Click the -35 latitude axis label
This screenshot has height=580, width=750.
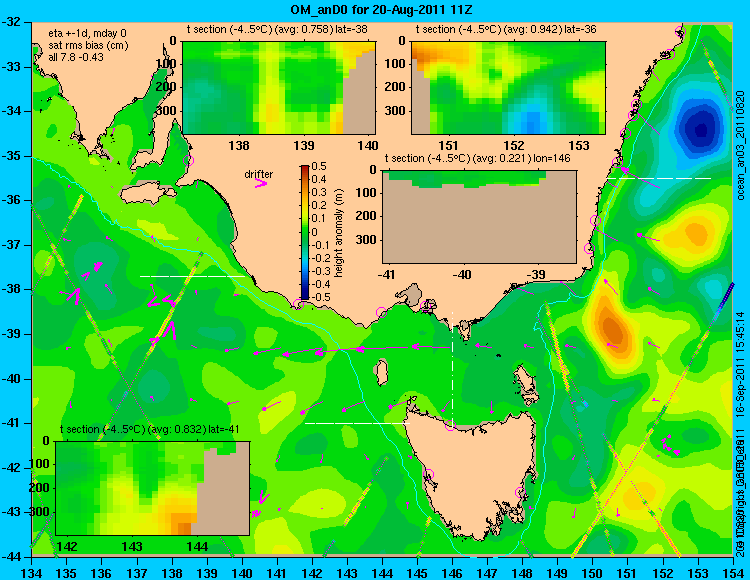pos(11,156)
